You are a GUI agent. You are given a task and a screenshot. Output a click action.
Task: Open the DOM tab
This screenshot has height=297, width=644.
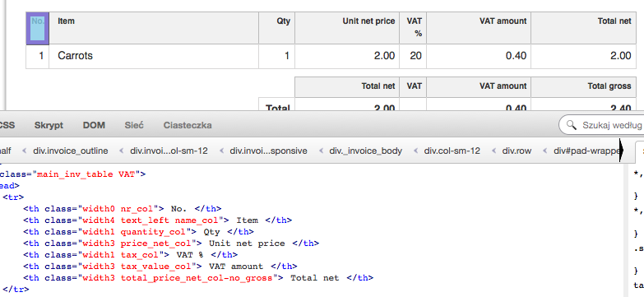pyautogui.click(x=94, y=125)
